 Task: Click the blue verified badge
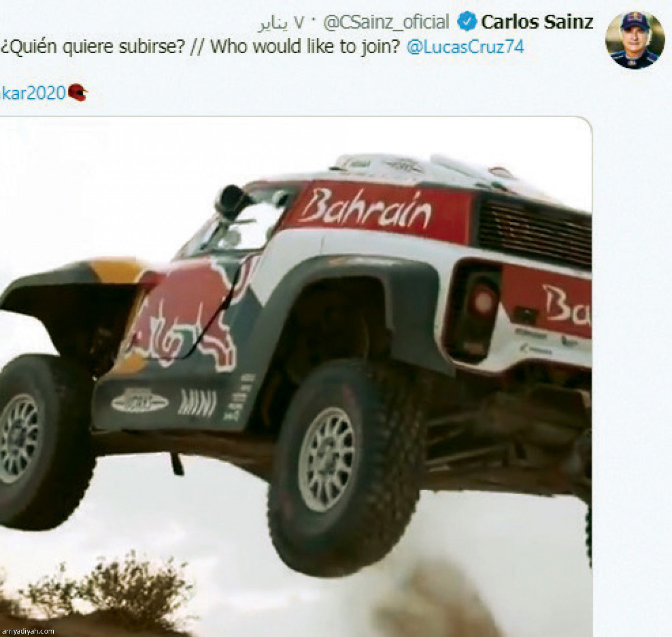[466, 22]
